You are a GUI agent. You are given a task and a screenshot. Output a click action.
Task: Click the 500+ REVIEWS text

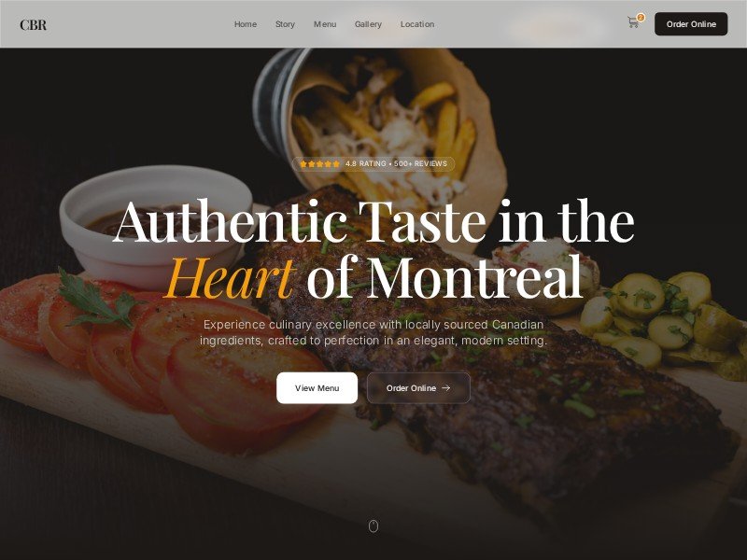point(421,164)
